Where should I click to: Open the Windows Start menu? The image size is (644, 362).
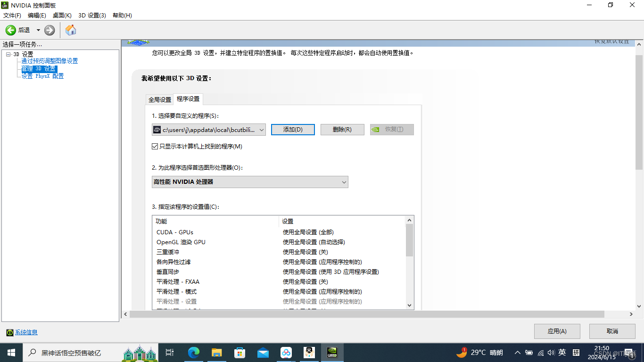click(x=11, y=353)
